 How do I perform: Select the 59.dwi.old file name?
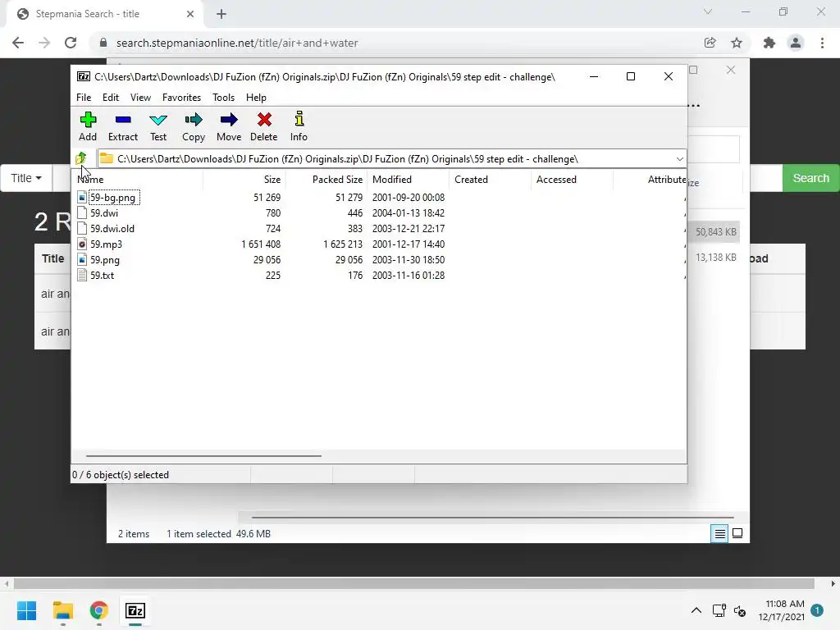pos(112,229)
